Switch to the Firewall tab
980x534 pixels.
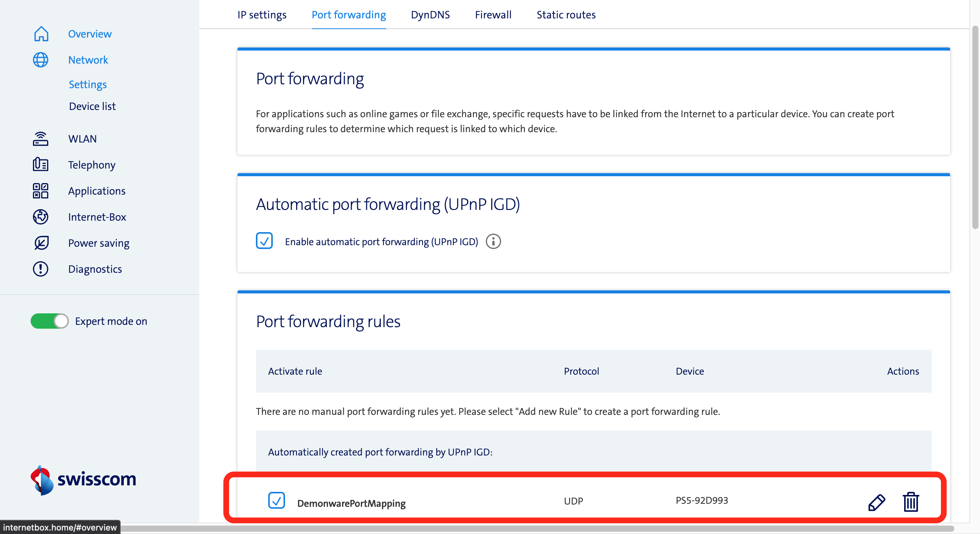point(493,15)
